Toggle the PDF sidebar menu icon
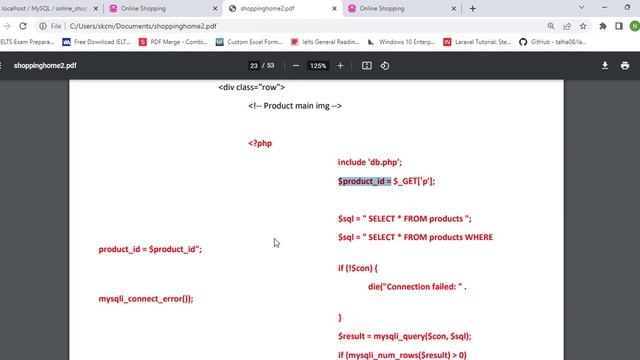This screenshot has width=640, height=360. 1,66
